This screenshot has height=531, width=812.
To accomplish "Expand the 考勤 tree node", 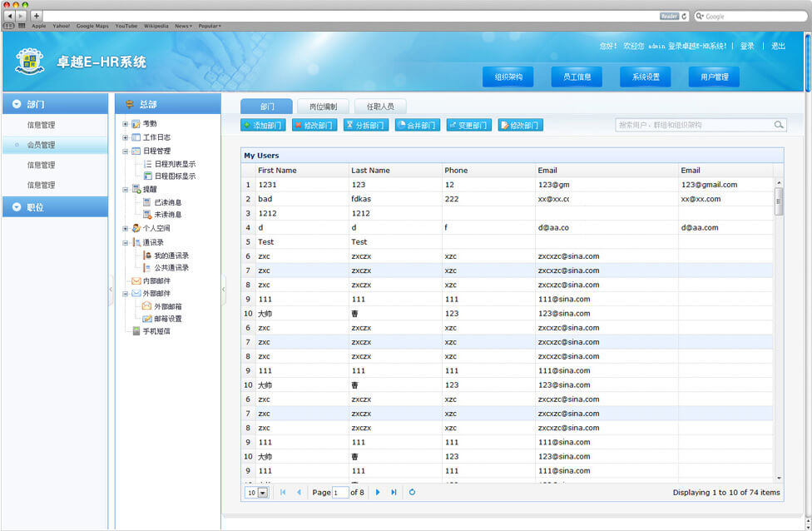I will (x=126, y=124).
